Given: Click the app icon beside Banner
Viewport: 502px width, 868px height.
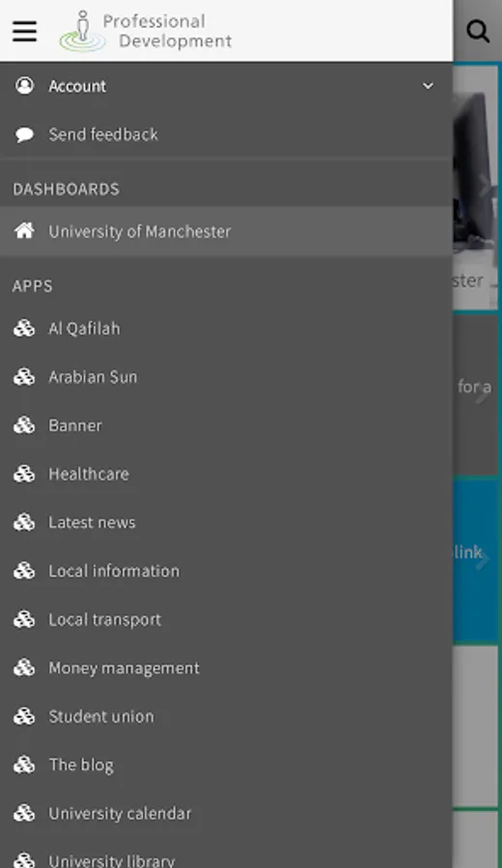Looking at the screenshot, I should pos(24,425).
